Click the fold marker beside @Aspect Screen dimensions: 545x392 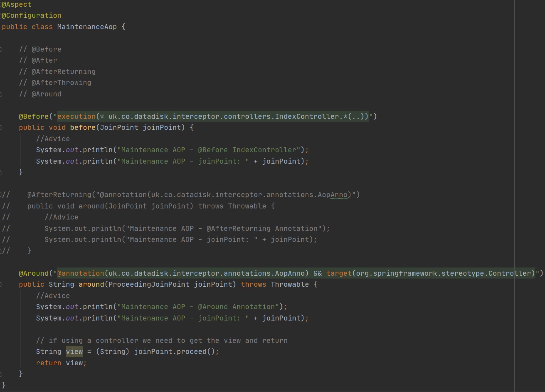(x=1, y=5)
